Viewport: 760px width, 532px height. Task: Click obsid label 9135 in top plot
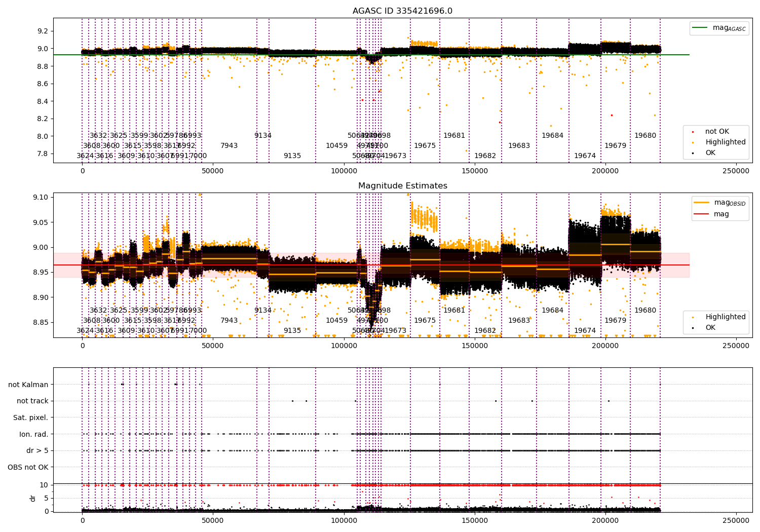(x=292, y=156)
